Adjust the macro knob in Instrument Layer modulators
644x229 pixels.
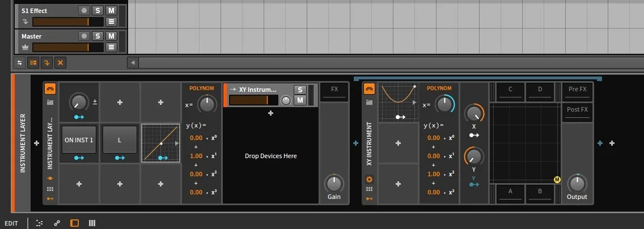[x=78, y=101]
